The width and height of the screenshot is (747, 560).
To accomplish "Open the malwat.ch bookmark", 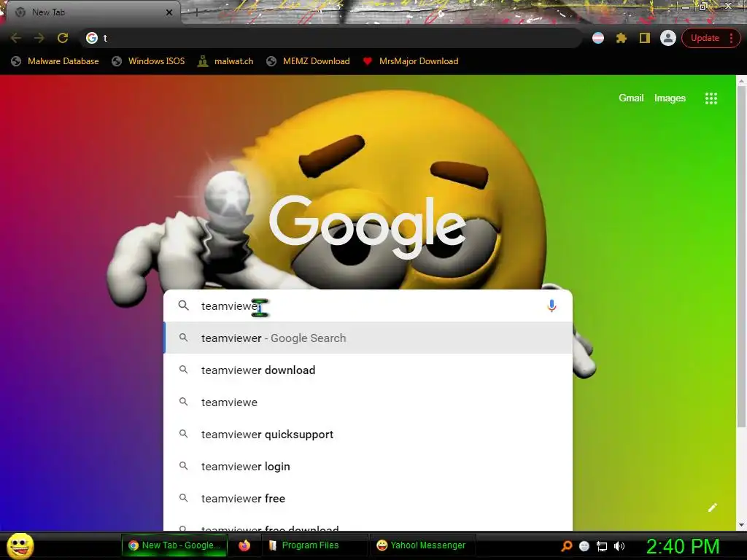I will (x=225, y=61).
